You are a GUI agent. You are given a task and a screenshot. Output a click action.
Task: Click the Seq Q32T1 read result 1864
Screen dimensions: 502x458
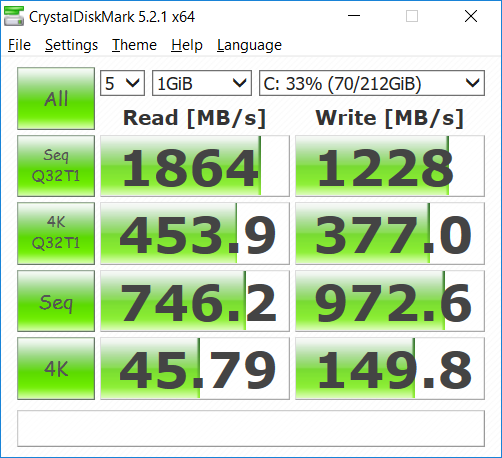coord(195,166)
